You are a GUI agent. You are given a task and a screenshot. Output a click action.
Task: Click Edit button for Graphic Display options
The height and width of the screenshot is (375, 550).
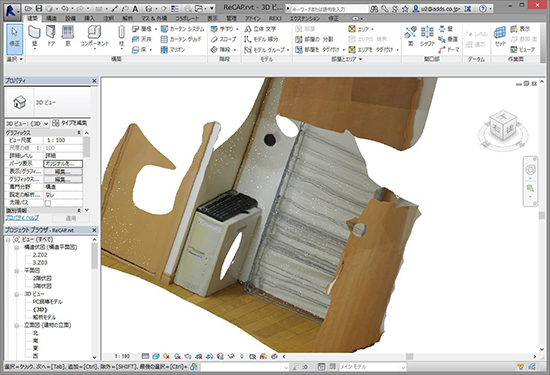63,179
